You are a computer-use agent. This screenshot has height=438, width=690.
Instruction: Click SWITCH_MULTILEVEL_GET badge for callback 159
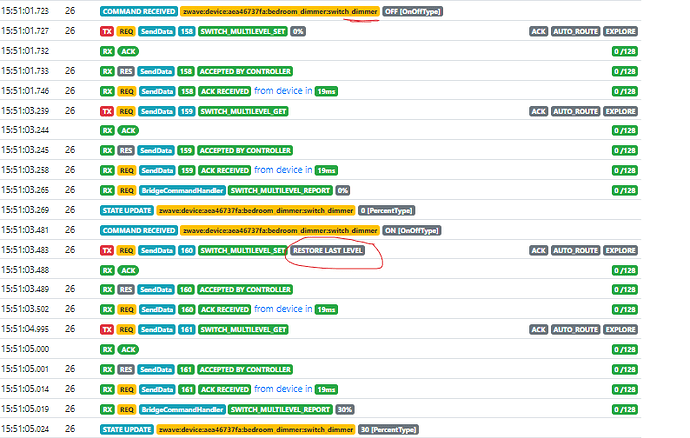click(243, 111)
